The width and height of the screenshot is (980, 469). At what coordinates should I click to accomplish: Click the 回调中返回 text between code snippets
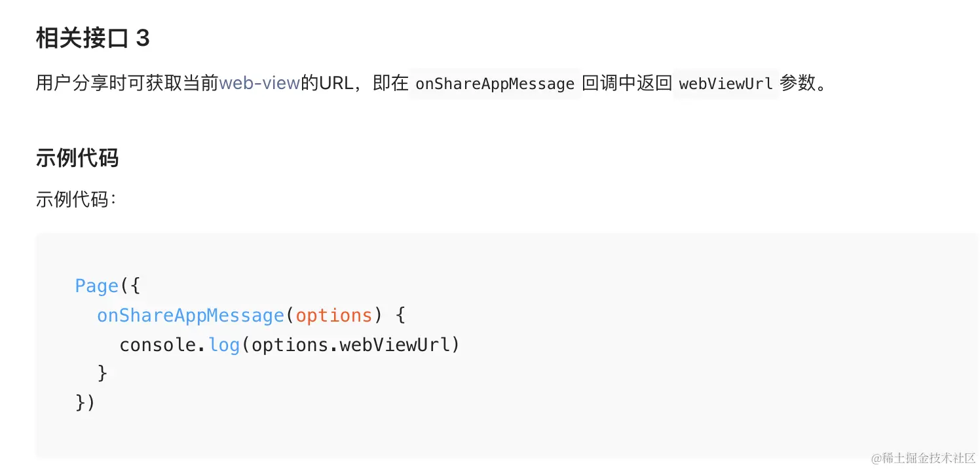[627, 83]
